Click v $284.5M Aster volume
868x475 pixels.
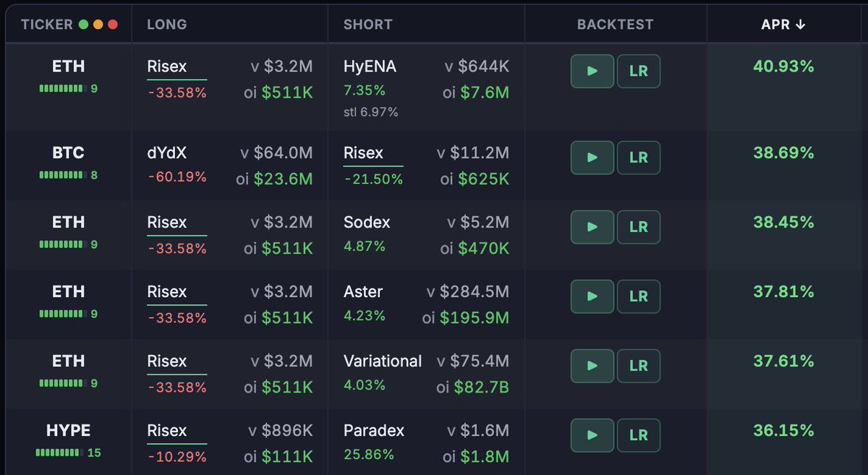468,292
